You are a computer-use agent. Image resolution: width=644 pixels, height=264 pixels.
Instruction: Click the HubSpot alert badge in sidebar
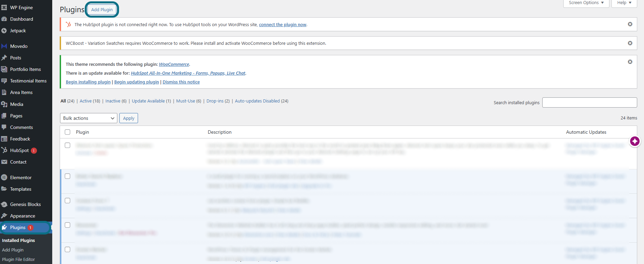34,151
